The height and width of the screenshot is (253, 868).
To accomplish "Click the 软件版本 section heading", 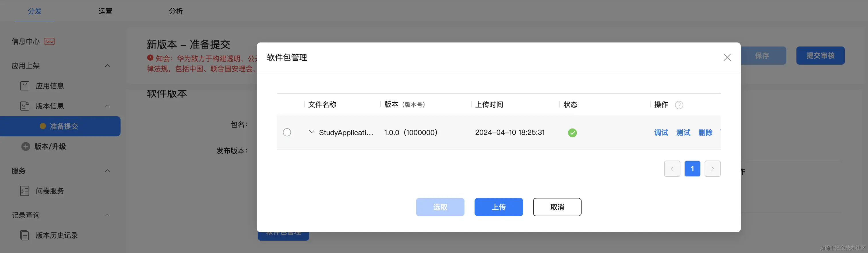I will click(167, 94).
